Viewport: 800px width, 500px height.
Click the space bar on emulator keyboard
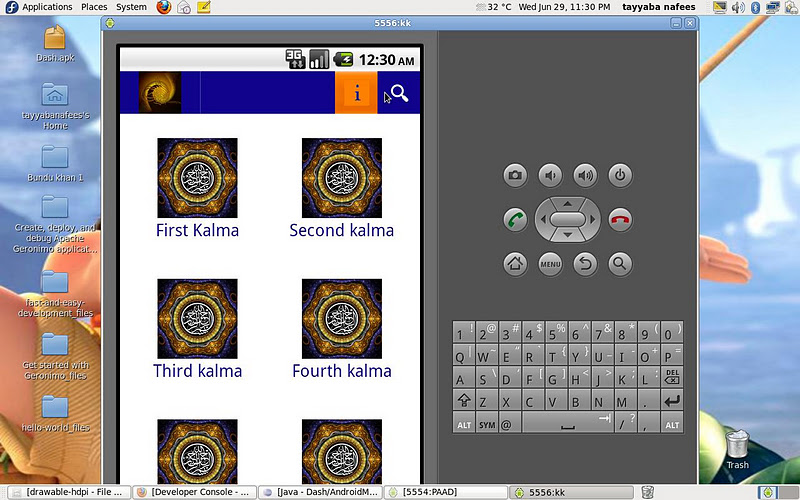567,422
